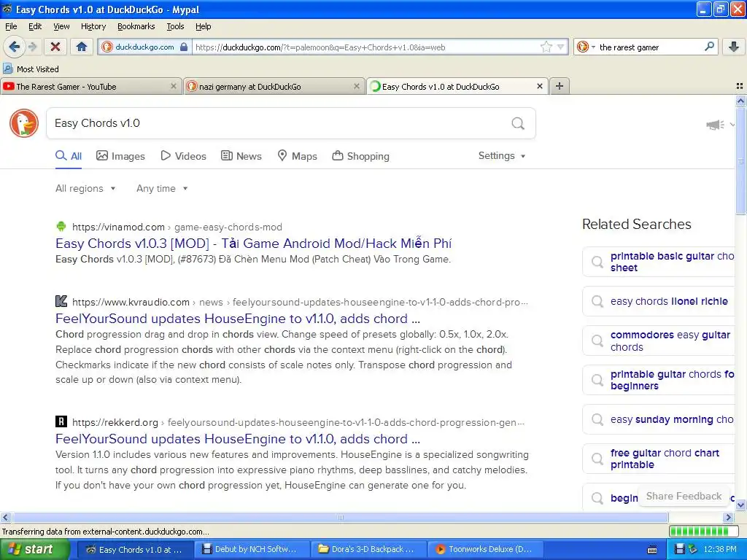Viewport: 747px width, 560px height.
Task: Close the nazi germany tab
Action: pos(356,86)
